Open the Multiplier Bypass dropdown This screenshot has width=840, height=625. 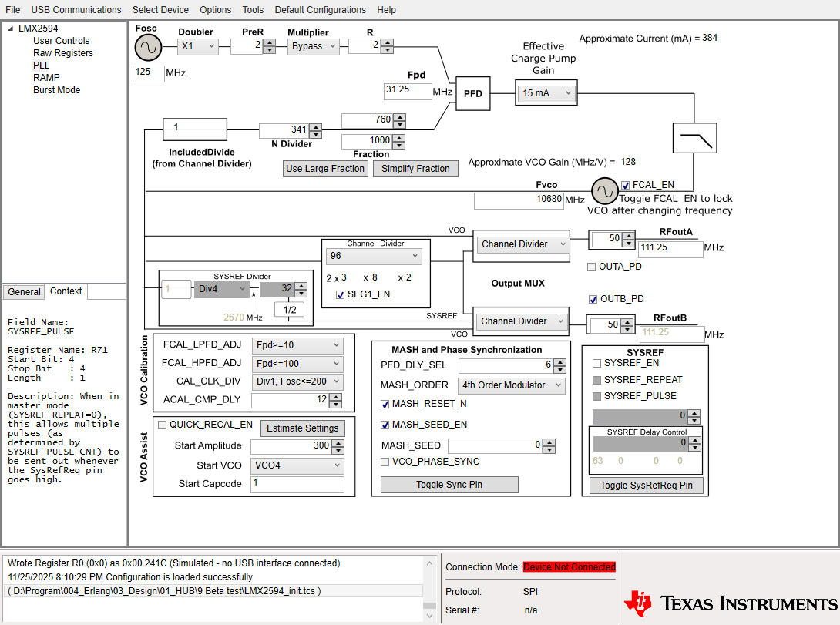pyautogui.click(x=314, y=46)
